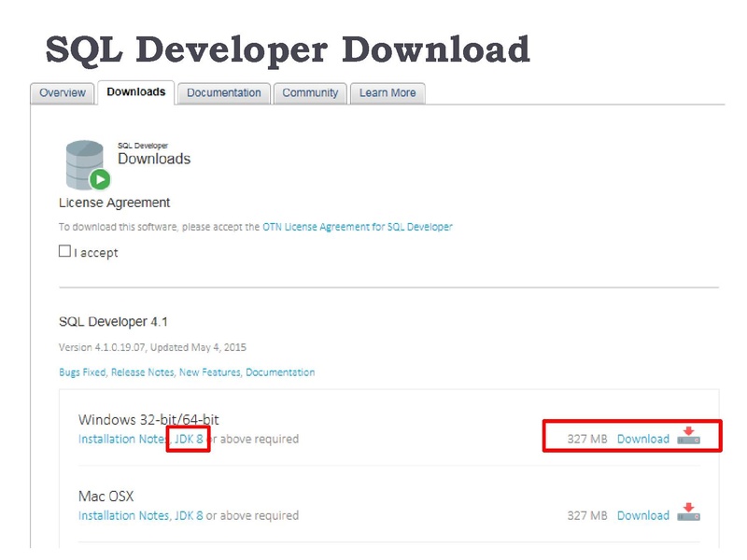Open the Documentation tab

223,93
